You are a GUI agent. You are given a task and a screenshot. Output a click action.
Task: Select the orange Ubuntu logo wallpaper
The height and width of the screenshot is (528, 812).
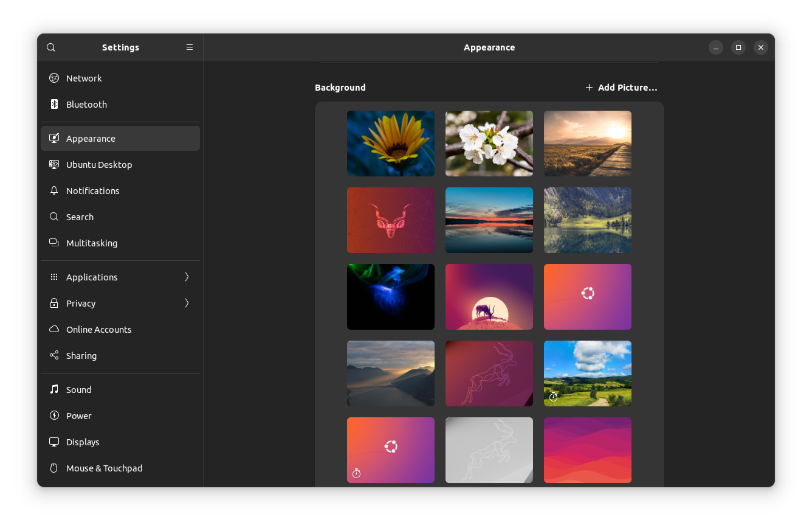(587, 296)
